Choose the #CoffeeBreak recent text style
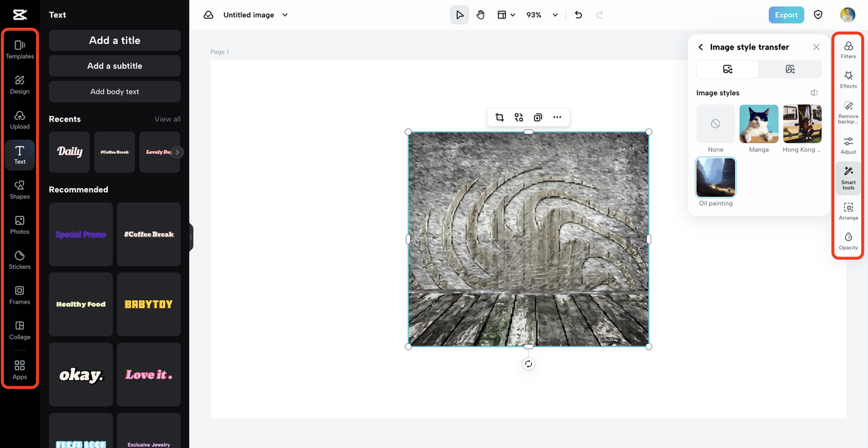The width and height of the screenshot is (868, 448). click(x=115, y=152)
